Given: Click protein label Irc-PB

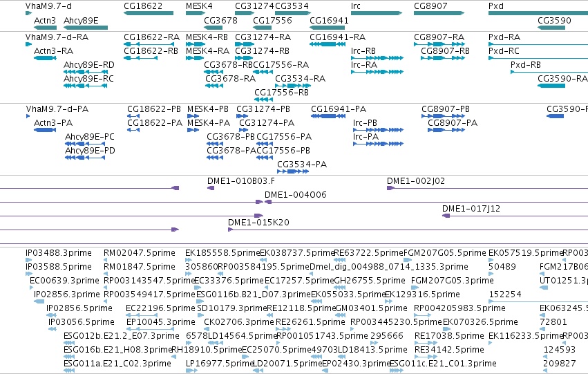Looking at the screenshot, I should pyautogui.click(x=365, y=123).
